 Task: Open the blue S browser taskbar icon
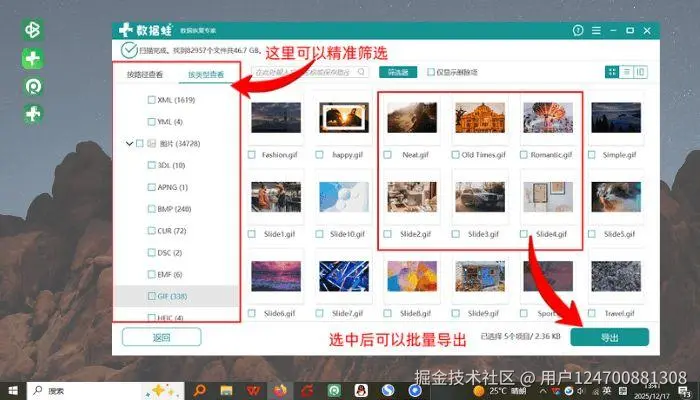pos(388,391)
